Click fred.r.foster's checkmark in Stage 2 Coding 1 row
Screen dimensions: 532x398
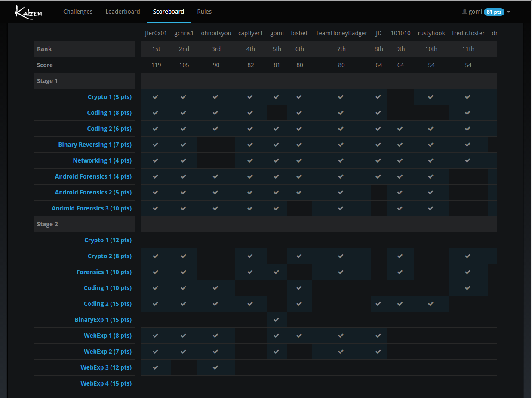click(468, 288)
